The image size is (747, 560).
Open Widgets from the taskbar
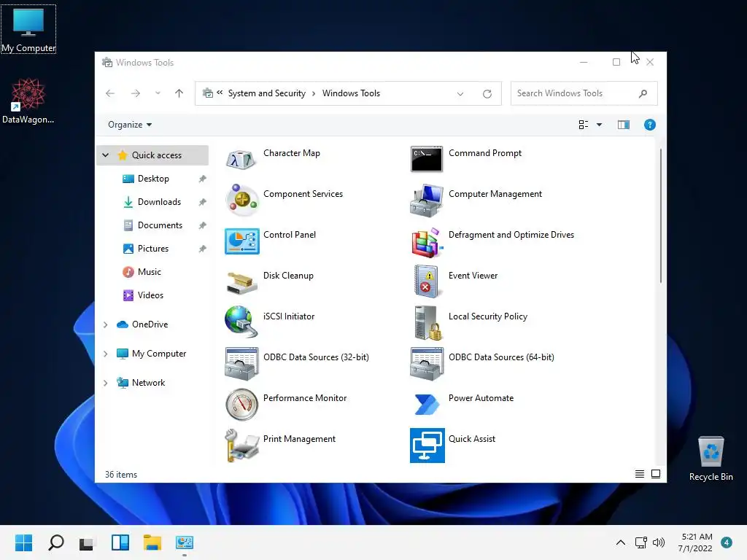pos(120,542)
